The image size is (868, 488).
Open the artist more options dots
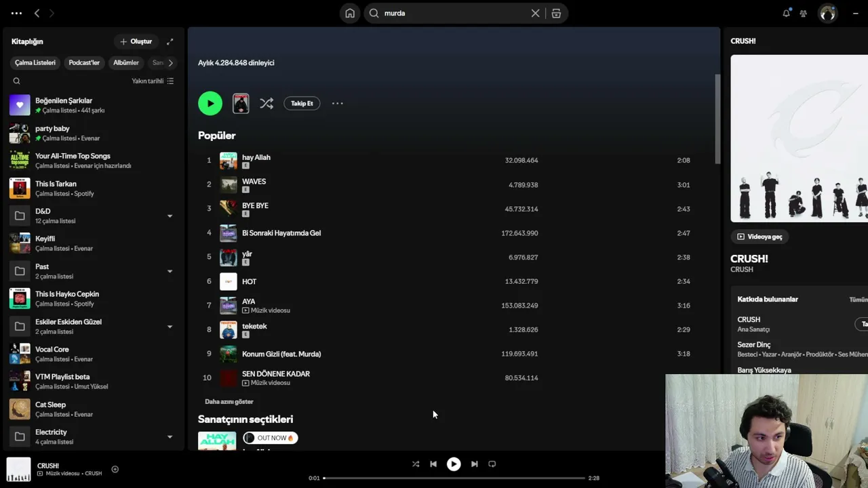337,103
